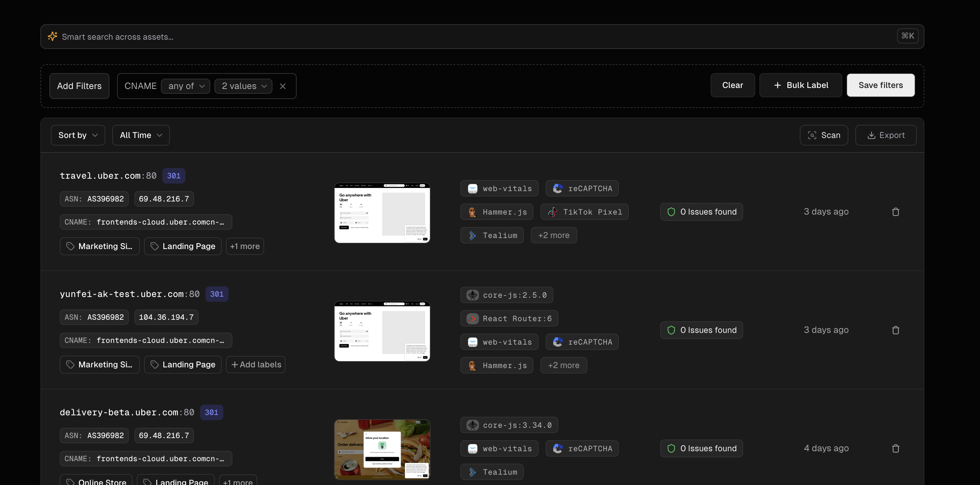Select the Marketing Si... label on travel.uber.com

(x=99, y=246)
